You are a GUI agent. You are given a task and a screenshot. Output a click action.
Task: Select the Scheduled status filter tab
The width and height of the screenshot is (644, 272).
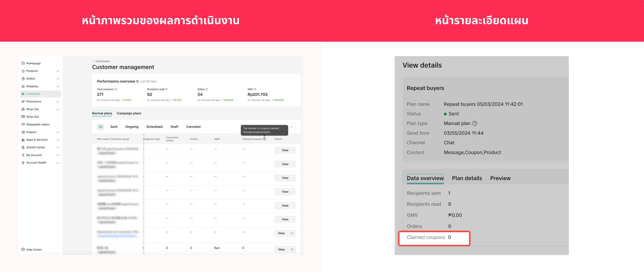[154, 127]
